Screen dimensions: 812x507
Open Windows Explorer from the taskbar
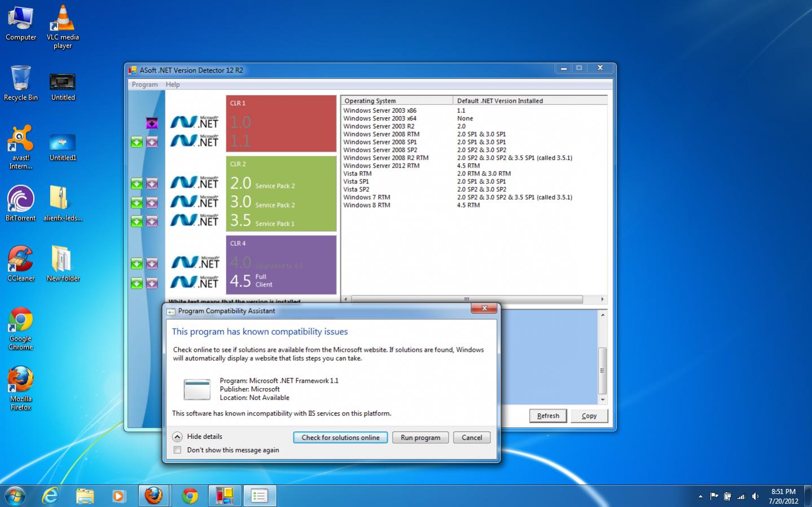click(x=85, y=496)
